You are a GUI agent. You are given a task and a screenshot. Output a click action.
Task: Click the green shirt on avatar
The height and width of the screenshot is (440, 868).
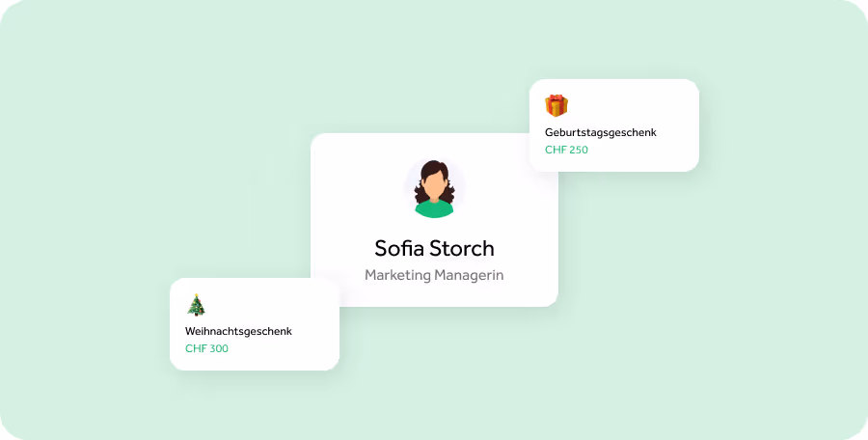(x=435, y=210)
